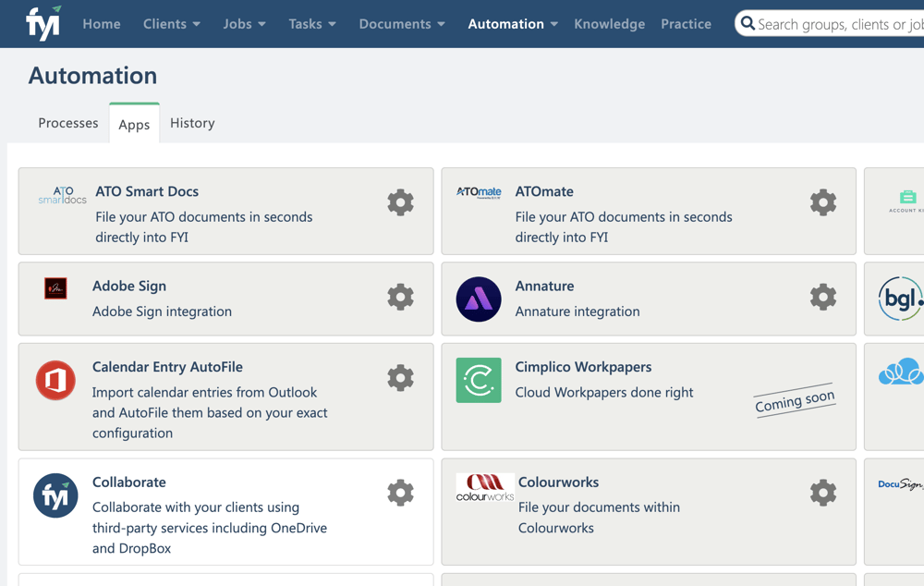Open the Documents dropdown in the navbar

tap(402, 24)
